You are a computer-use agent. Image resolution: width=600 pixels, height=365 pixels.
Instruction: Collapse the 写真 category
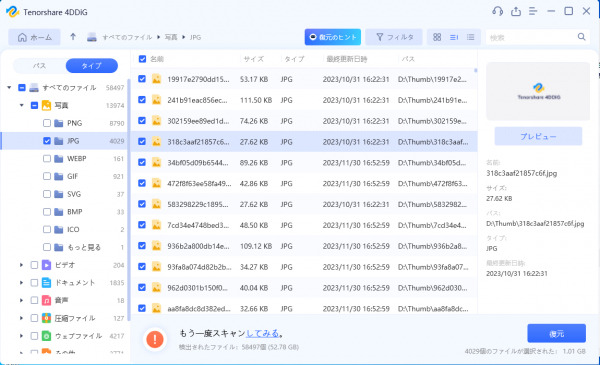(x=21, y=105)
